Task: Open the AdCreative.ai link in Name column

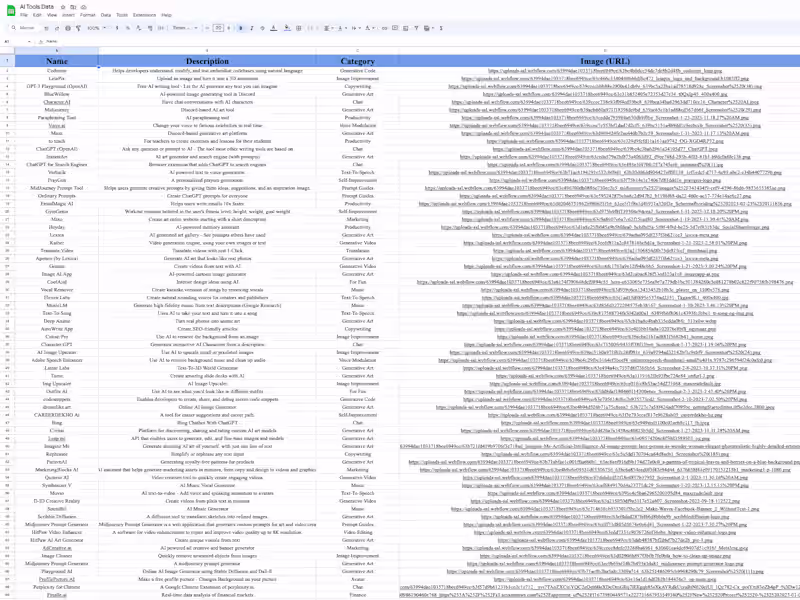Action: pyautogui.click(x=57, y=548)
